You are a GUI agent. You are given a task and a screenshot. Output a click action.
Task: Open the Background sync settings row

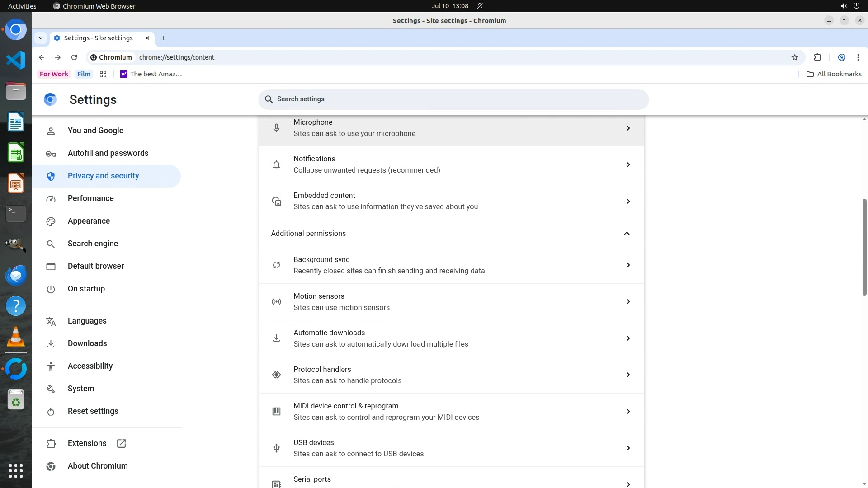click(451, 265)
